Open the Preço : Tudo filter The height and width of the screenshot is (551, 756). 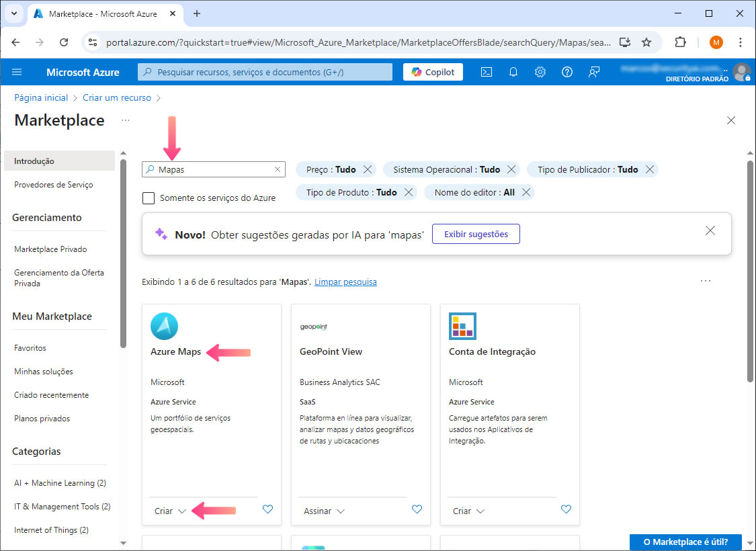331,170
